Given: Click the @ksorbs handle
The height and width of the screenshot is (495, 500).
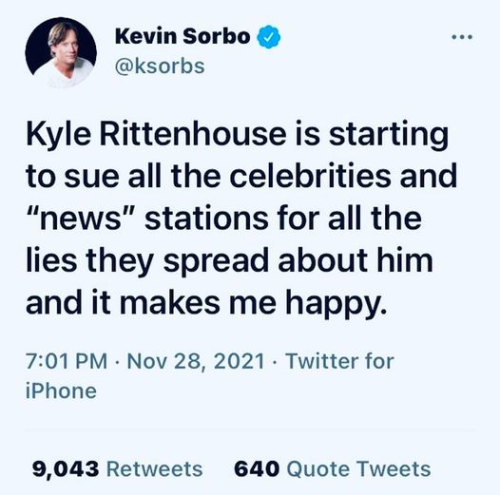Looking at the screenshot, I should tap(160, 66).
